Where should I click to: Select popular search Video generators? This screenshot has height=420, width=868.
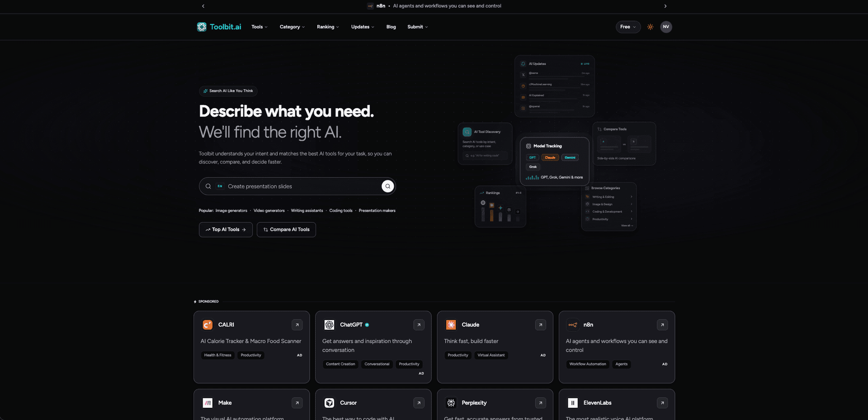269,210
